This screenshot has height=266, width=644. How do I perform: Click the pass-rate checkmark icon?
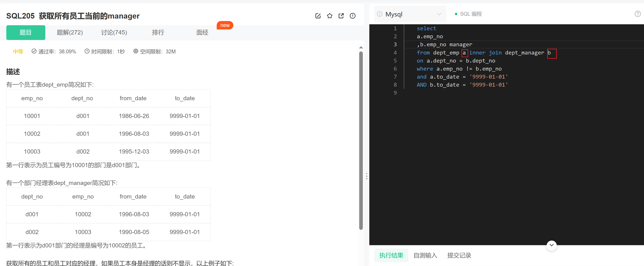pos(34,51)
